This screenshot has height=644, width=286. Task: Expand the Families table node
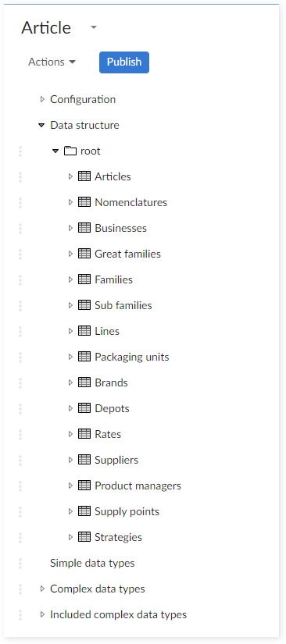click(70, 279)
